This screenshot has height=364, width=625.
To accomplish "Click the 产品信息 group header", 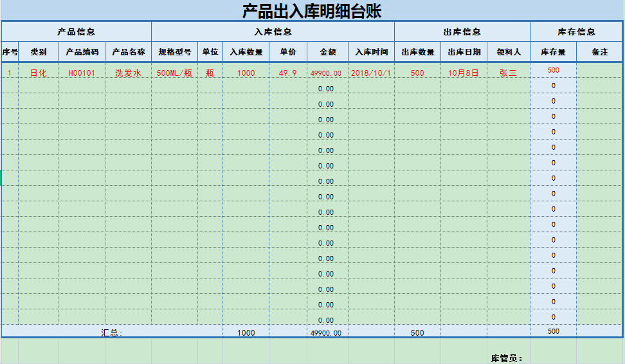I will [x=76, y=32].
